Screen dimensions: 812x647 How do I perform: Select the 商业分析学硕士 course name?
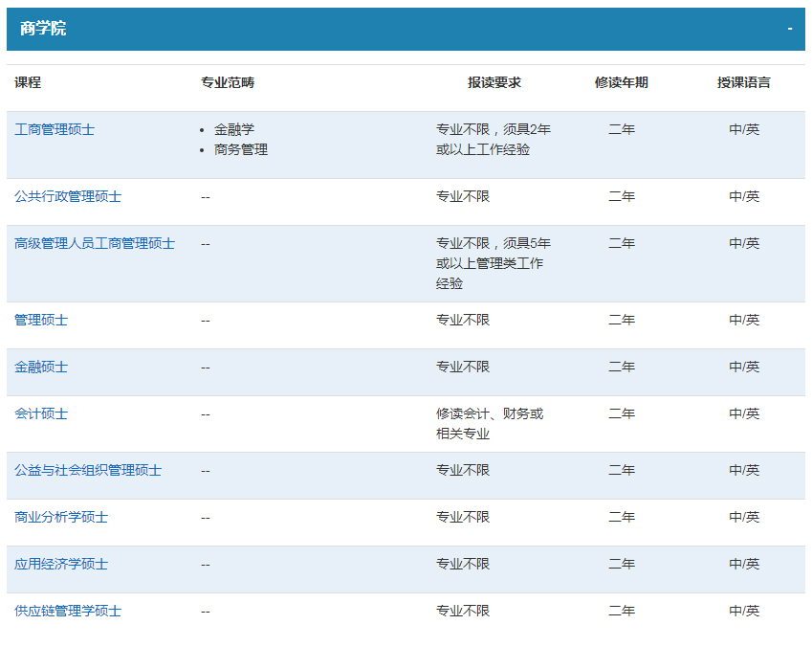pyautogui.click(x=61, y=517)
